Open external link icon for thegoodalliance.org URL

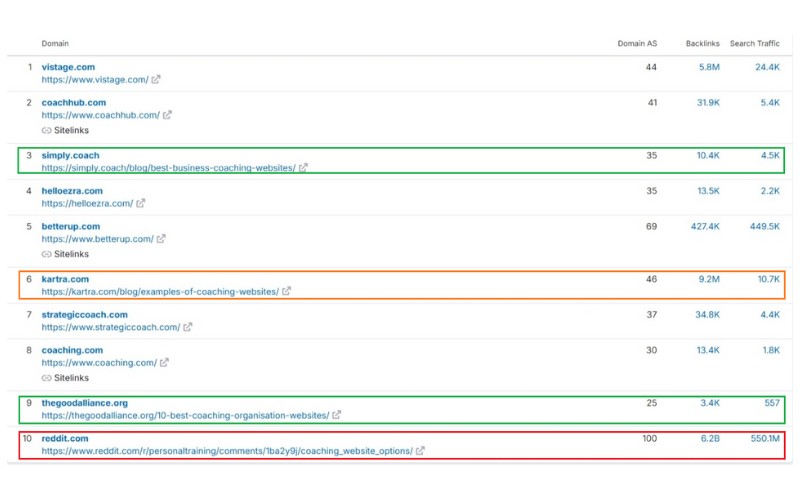point(336,415)
